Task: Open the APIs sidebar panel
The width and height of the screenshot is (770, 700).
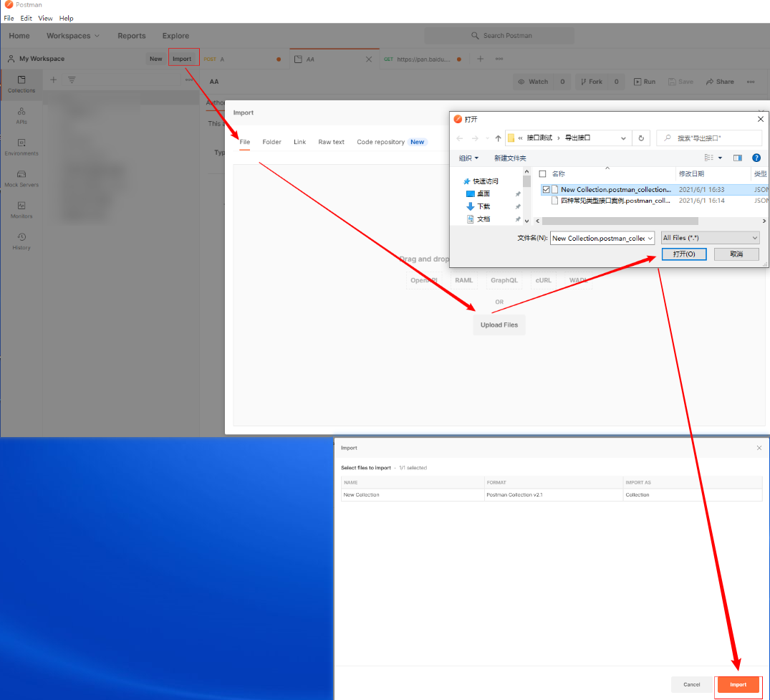Action: click(x=21, y=116)
